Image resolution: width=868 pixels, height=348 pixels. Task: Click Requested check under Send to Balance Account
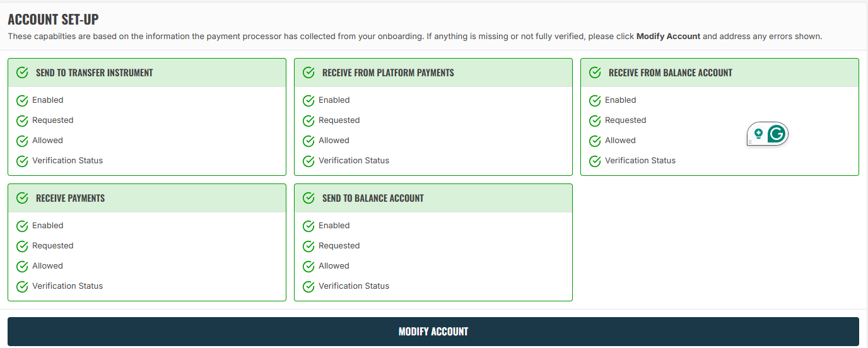tap(308, 246)
